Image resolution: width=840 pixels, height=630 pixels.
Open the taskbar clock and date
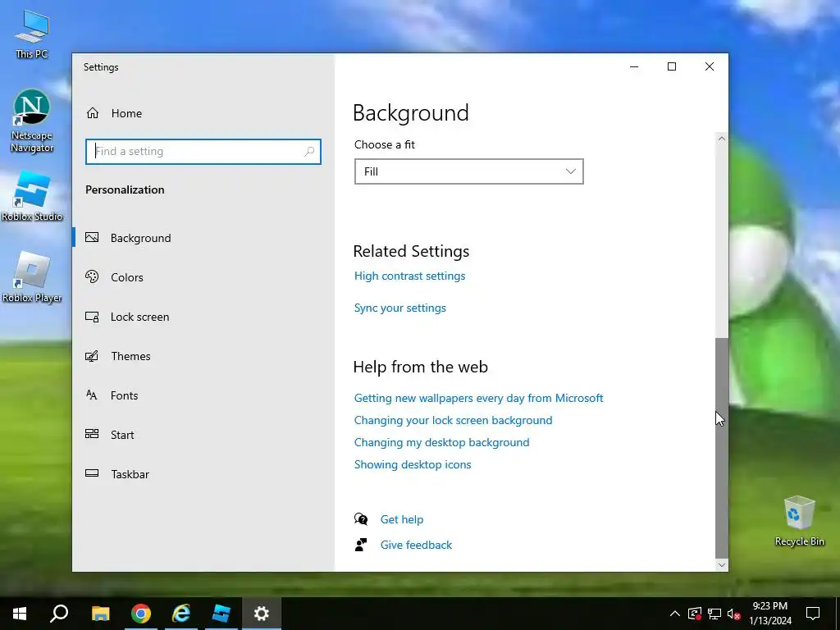click(769, 614)
